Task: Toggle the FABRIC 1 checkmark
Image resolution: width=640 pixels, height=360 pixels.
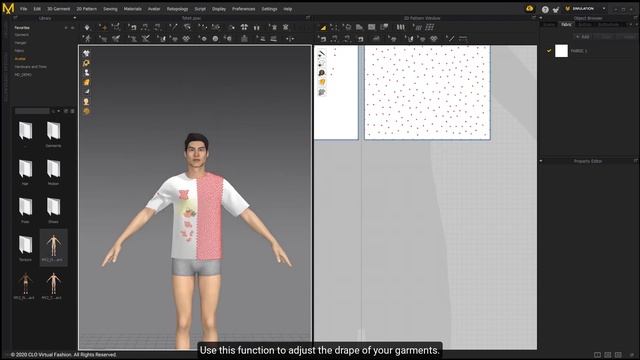Action: point(549,51)
